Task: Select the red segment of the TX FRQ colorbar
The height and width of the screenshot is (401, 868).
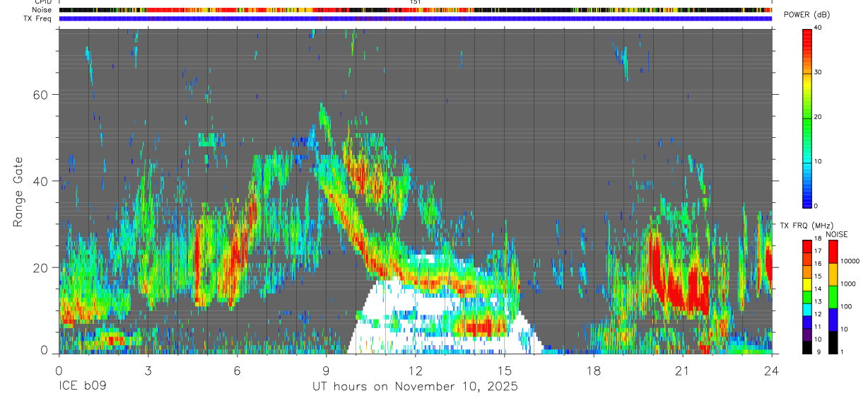Action: pos(807,248)
